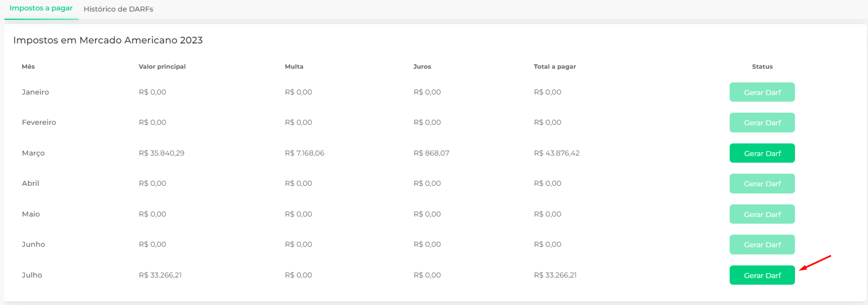Click Gerar Darf for Junho

pos(762,245)
